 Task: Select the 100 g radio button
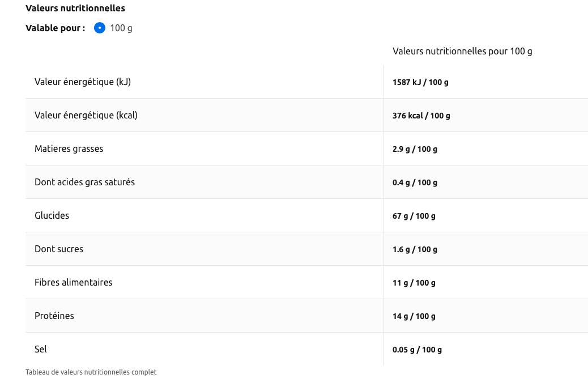(100, 28)
